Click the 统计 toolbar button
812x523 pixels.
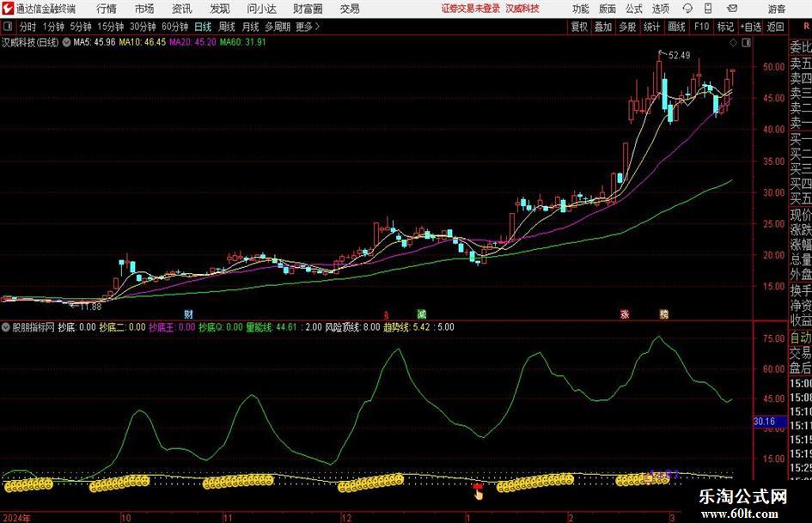pyautogui.click(x=651, y=27)
